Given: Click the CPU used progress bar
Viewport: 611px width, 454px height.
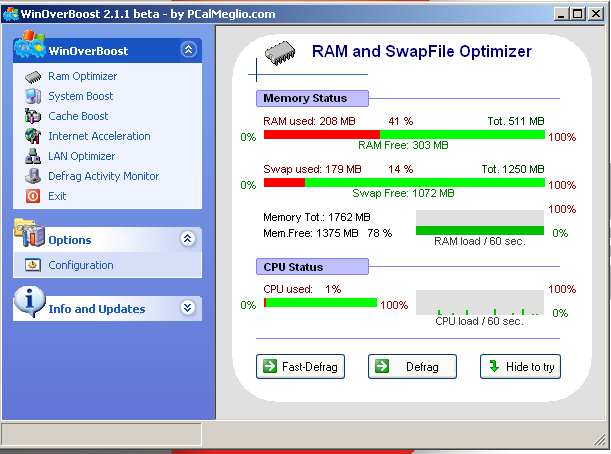Looking at the screenshot, I should 320,302.
